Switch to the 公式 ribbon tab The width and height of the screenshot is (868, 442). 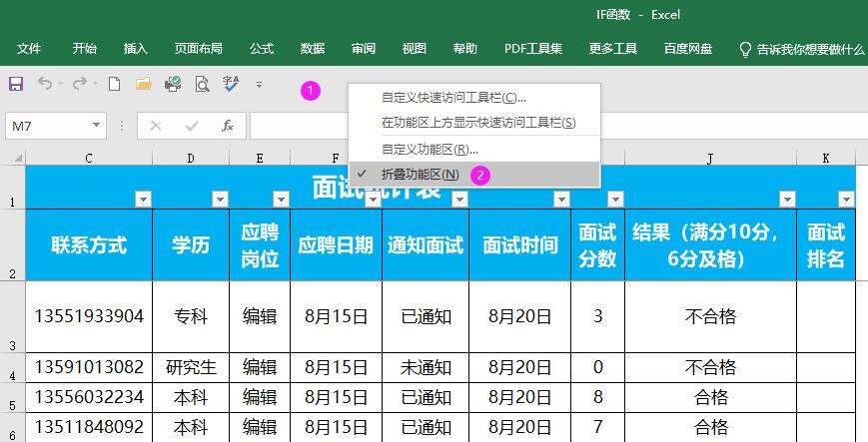(x=262, y=49)
